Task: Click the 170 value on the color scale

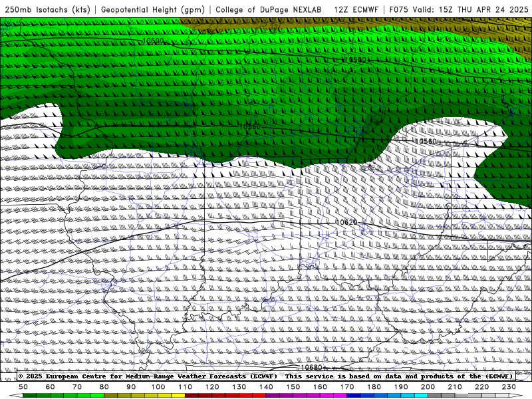Action: (347, 387)
